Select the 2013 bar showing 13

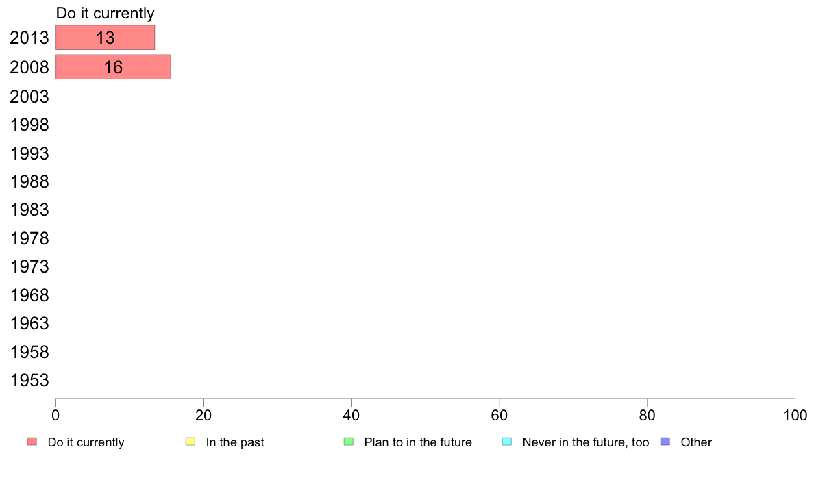click(x=105, y=38)
